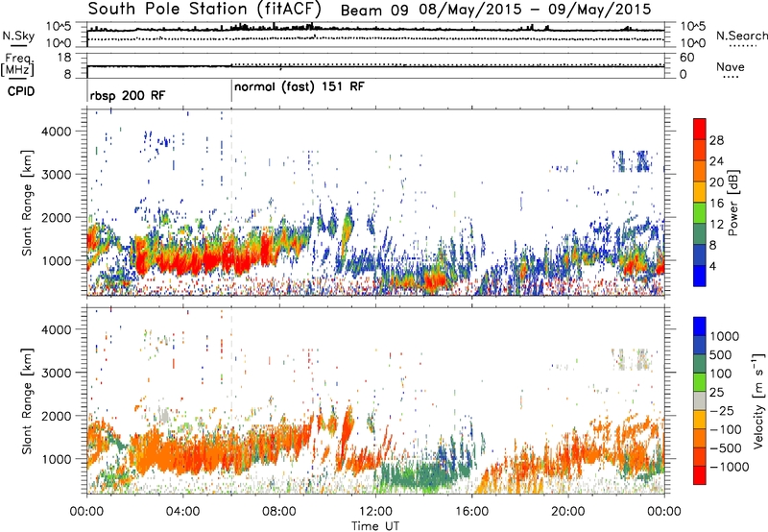This screenshot has width=768, height=532.
Task: Click the 2000 tick of the power panel
Action: tap(56, 217)
